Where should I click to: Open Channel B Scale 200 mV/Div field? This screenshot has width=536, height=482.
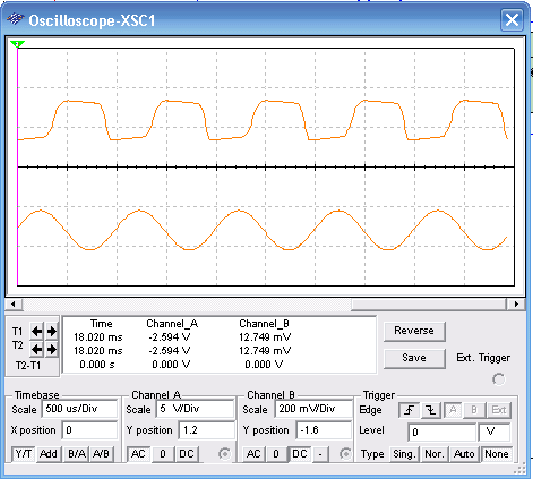313,409
